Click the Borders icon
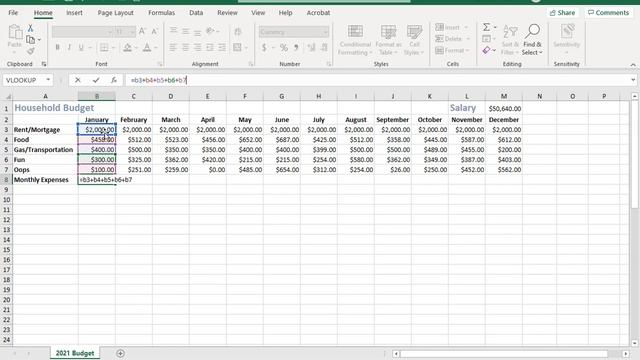Screen dimensions: 640x360 point(104,47)
